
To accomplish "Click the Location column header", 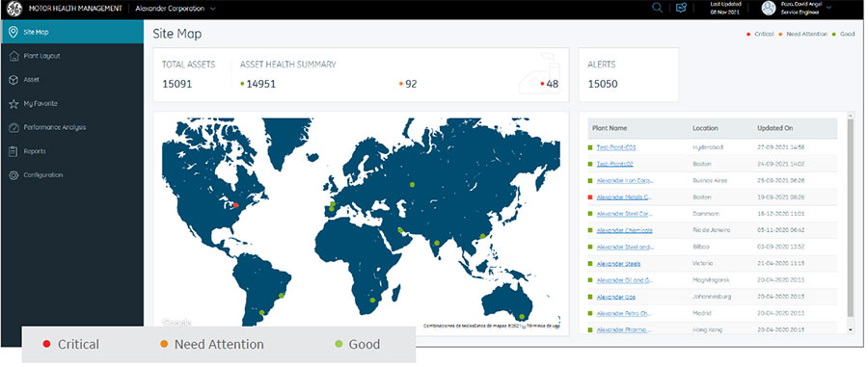I will click(705, 128).
